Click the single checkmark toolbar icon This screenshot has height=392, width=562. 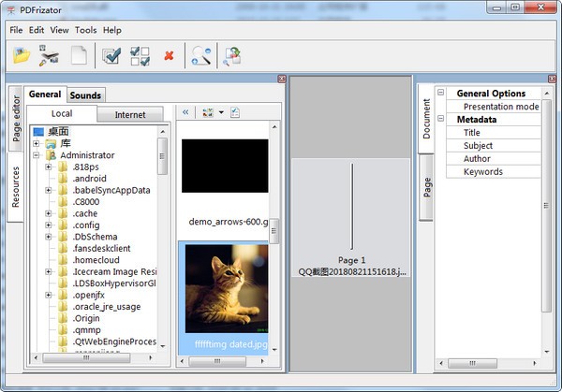tap(111, 57)
